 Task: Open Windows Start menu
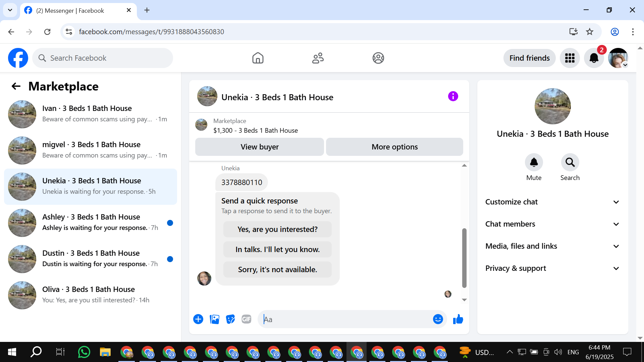tap(12, 352)
